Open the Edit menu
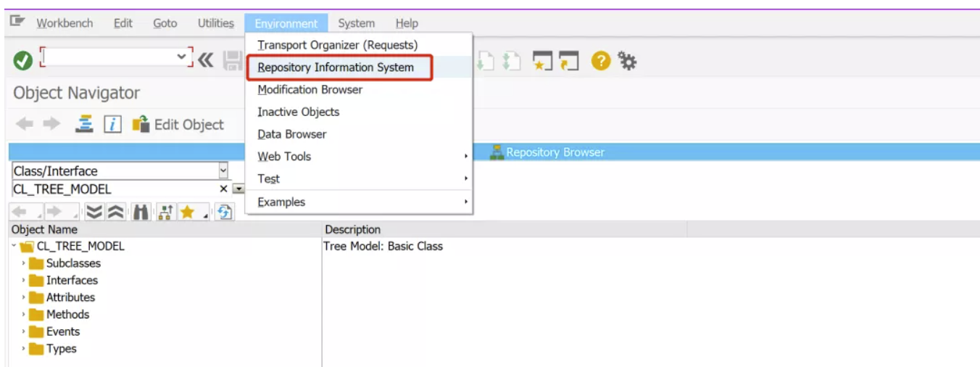 point(123,23)
